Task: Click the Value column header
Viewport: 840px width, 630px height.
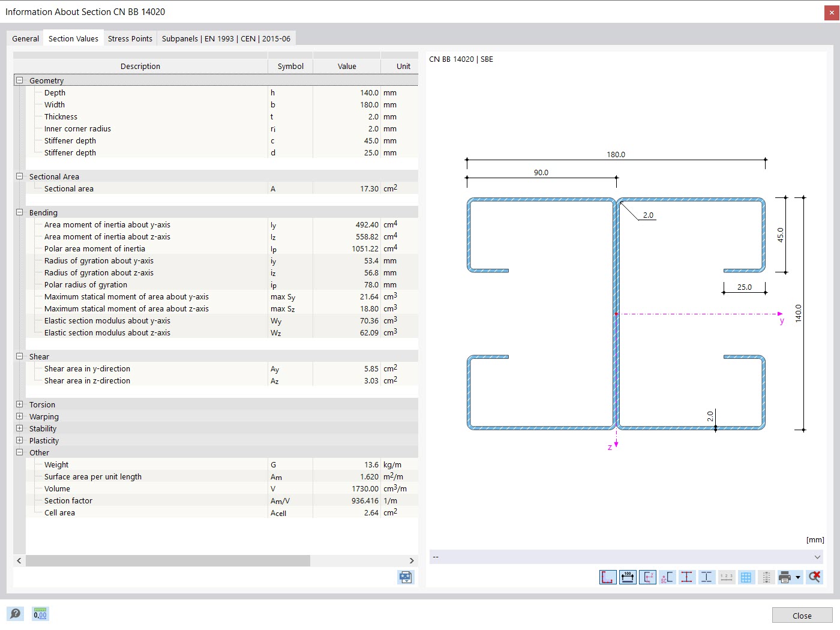Action: point(347,66)
